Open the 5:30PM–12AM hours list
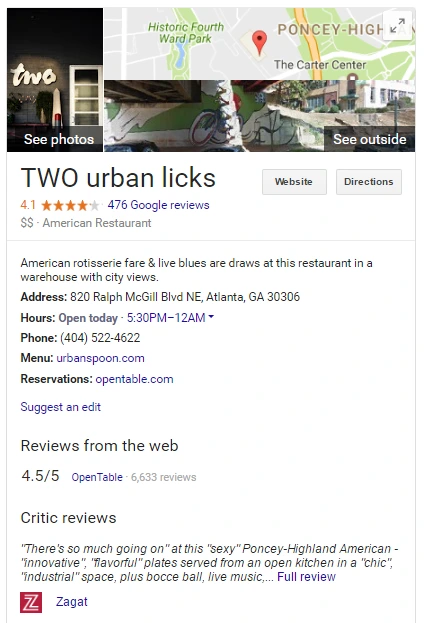The width and height of the screenshot is (424, 623). 166,317
